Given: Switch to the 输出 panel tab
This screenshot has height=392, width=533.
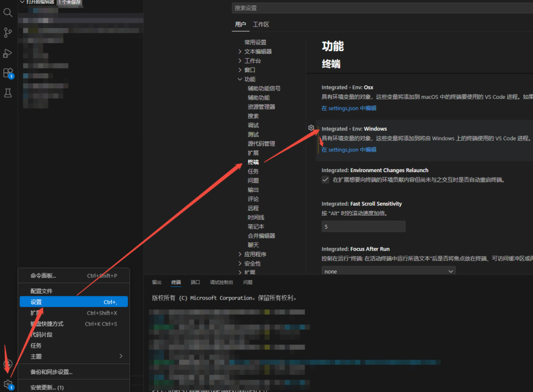Looking at the screenshot, I should click(157, 282).
